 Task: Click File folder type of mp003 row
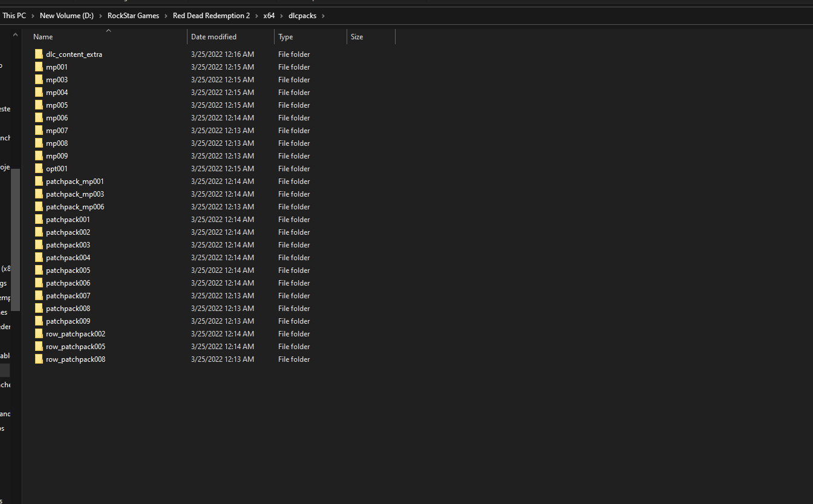(294, 80)
